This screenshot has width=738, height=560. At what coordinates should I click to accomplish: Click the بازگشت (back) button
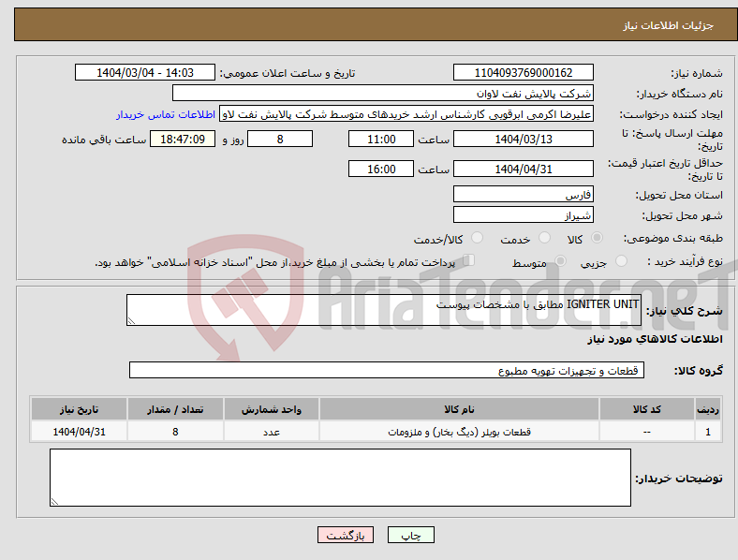click(x=346, y=535)
